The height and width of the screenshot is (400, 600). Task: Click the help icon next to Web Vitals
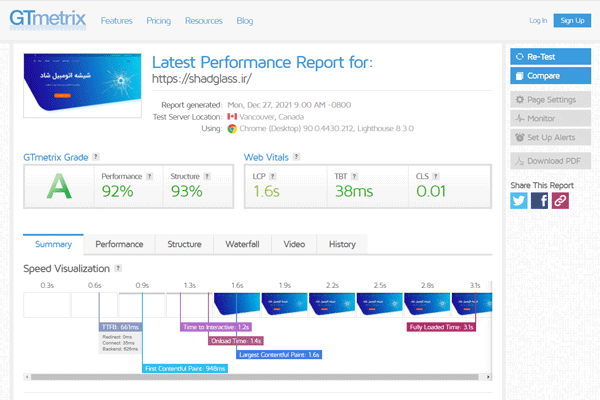[x=293, y=157]
